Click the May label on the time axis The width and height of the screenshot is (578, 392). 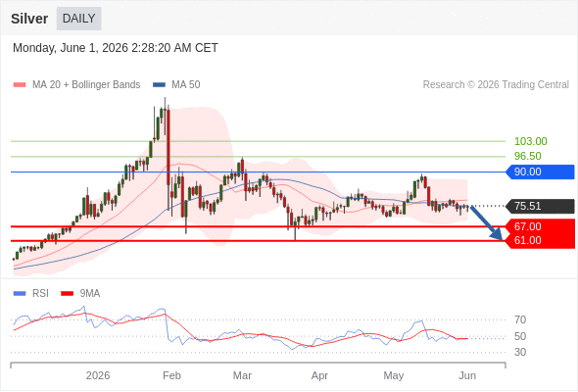coord(394,375)
